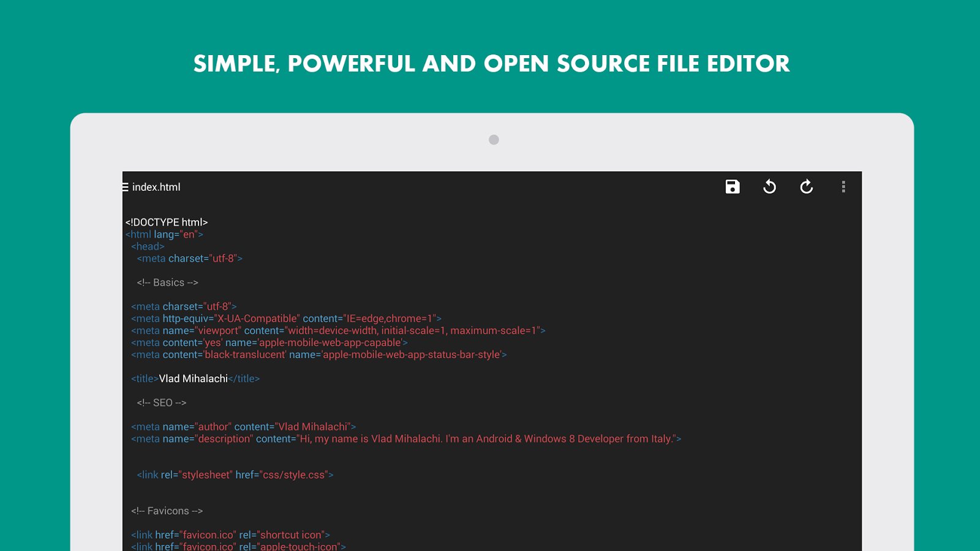The image size is (980, 551).
Task: Click the SEO comment line
Action: pos(161,403)
